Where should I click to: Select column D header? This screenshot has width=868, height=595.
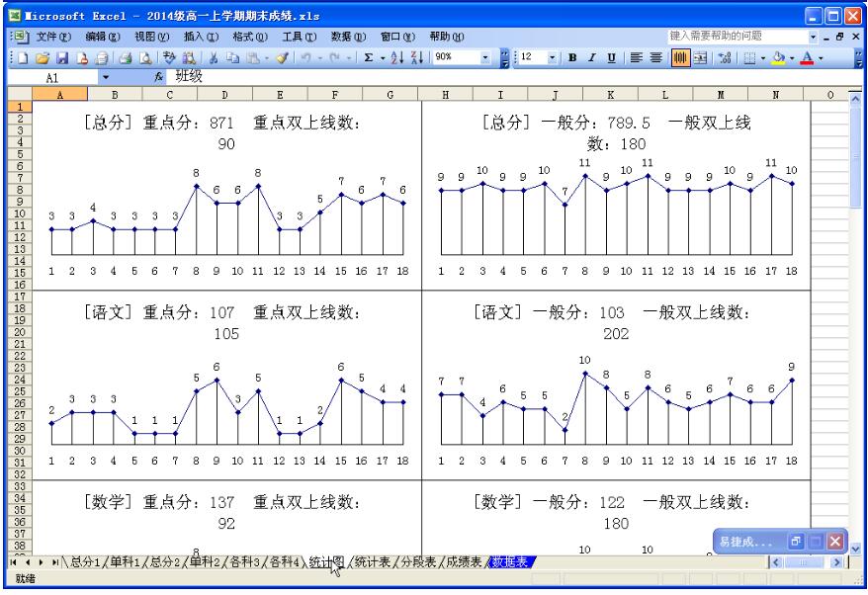tap(224, 95)
